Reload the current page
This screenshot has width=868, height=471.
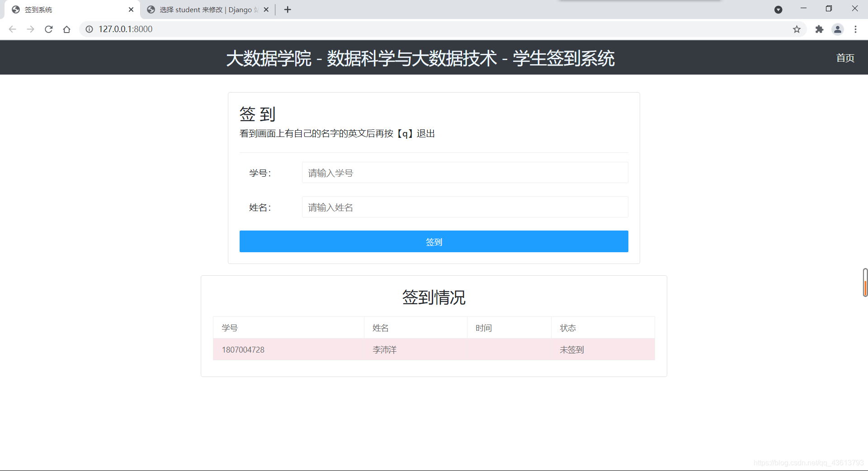(x=49, y=29)
